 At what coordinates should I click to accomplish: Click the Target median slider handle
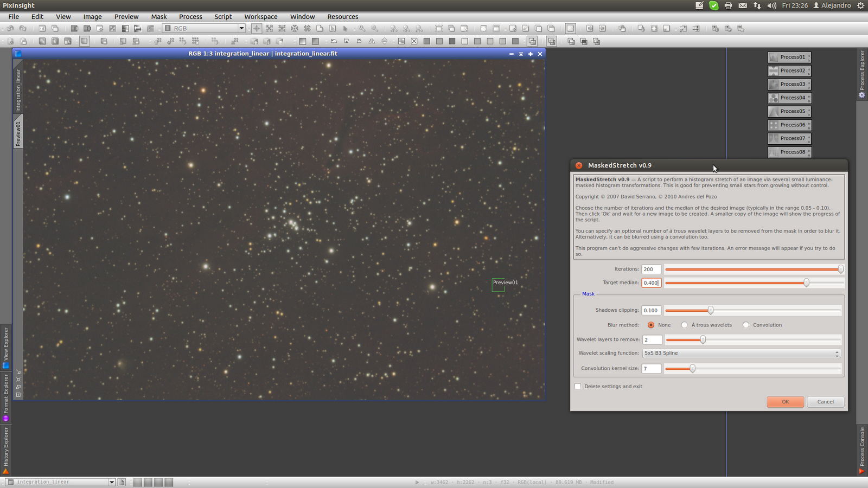coord(807,282)
